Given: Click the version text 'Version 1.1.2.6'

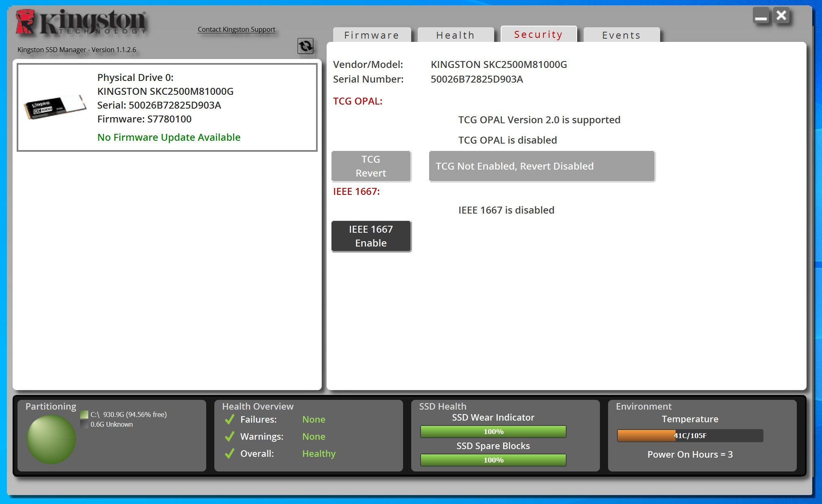Looking at the screenshot, I should pos(114,50).
